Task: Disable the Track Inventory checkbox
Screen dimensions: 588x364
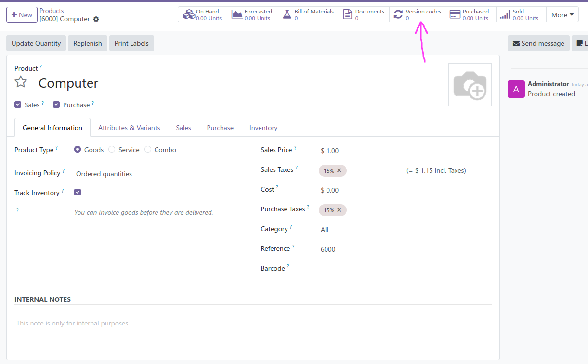Action: pyautogui.click(x=78, y=192)
